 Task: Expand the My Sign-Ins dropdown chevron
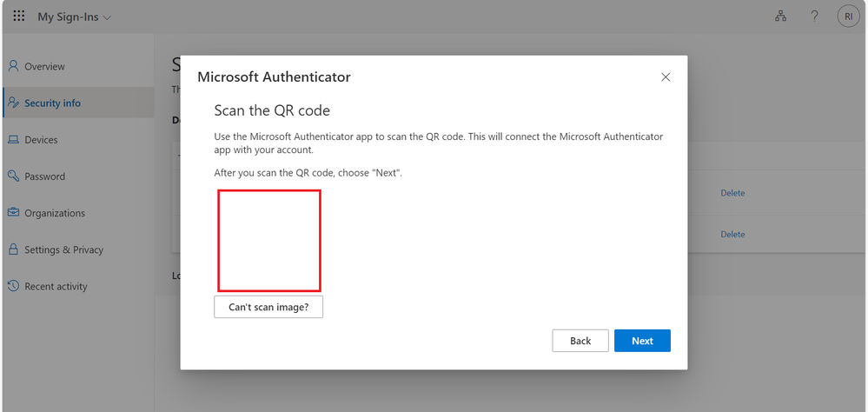point(107,17)
